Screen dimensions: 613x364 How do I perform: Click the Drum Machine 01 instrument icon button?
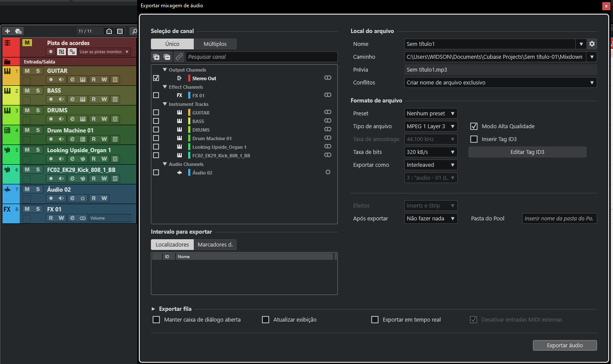click(x=83, y=139)
